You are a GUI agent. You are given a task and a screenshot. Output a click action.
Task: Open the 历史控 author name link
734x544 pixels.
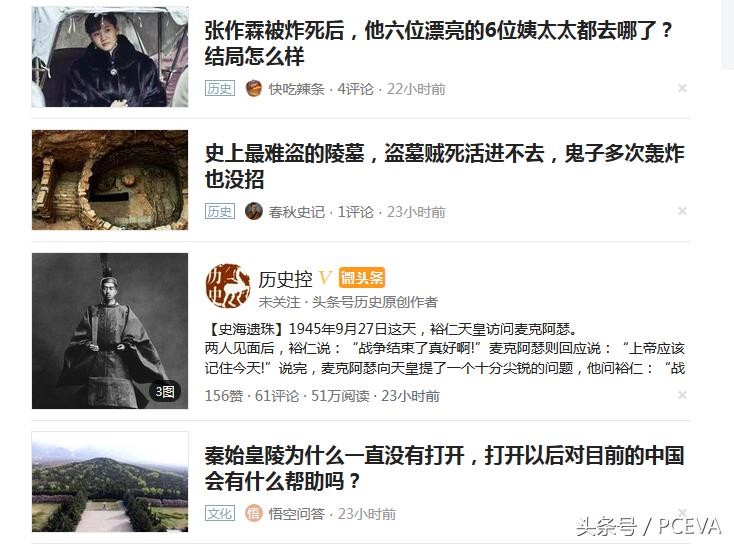pyautogui.click(x=286, y=279)
